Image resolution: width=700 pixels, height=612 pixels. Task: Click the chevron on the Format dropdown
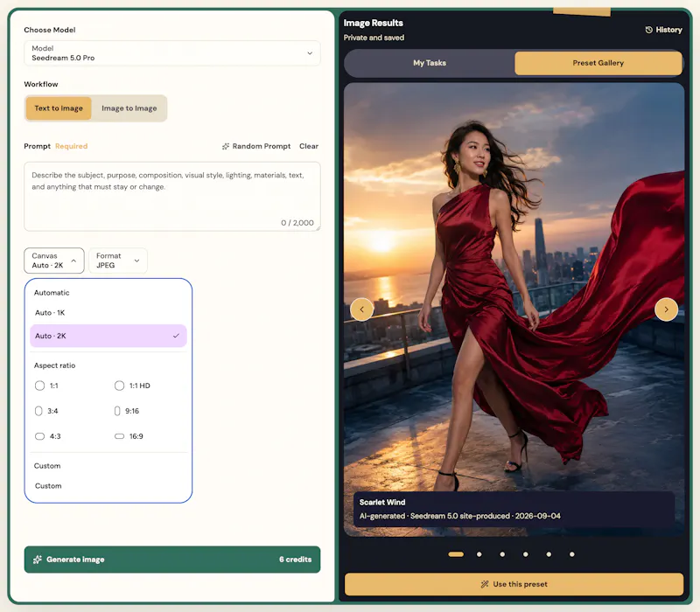click(x=137, y=261)
